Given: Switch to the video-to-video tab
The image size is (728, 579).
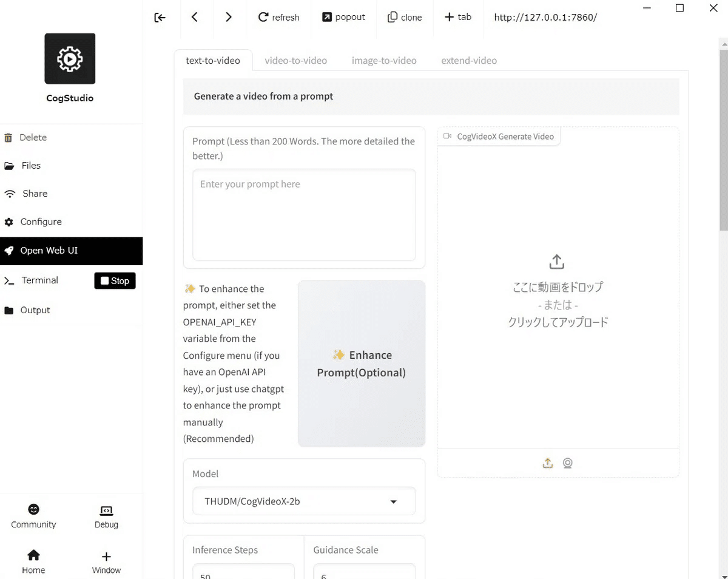Looking at the screenshot, I should (295, 61).
